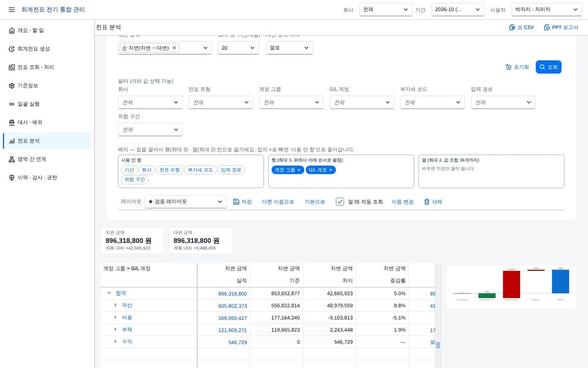Open 대사 · 예외 in sidebar
The height and width of the screenshot is (368, 588).
coord(47,122)
